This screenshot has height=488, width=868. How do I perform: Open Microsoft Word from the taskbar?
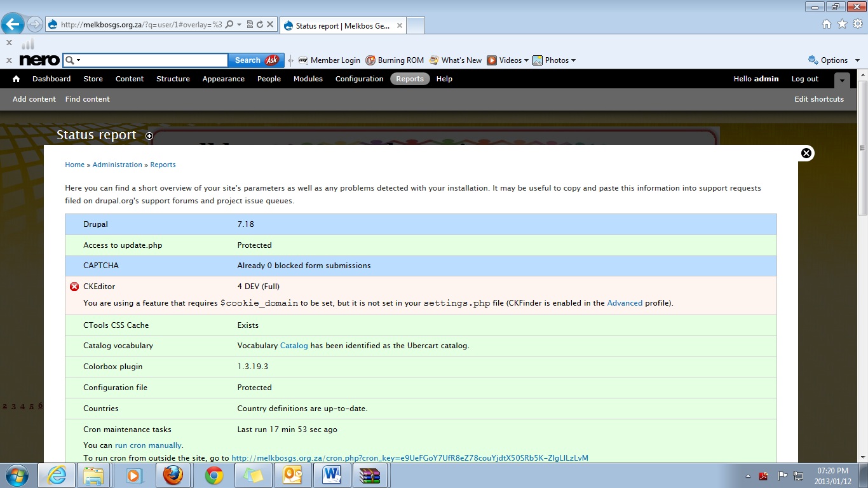pyautogui.click(x=331, y=475)
